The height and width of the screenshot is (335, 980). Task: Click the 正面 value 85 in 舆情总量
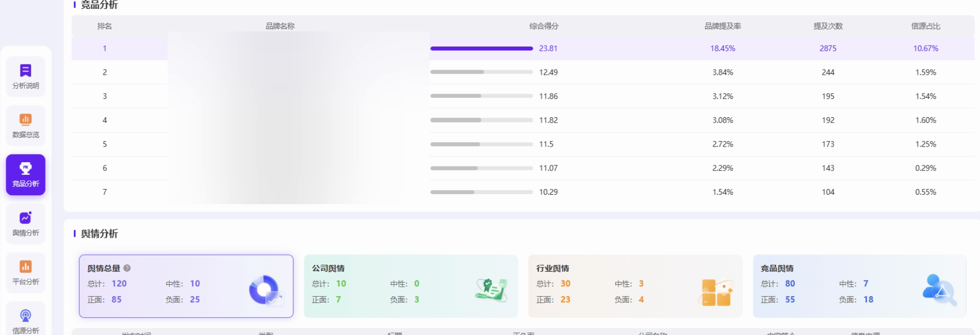click(x=116, y=299)
